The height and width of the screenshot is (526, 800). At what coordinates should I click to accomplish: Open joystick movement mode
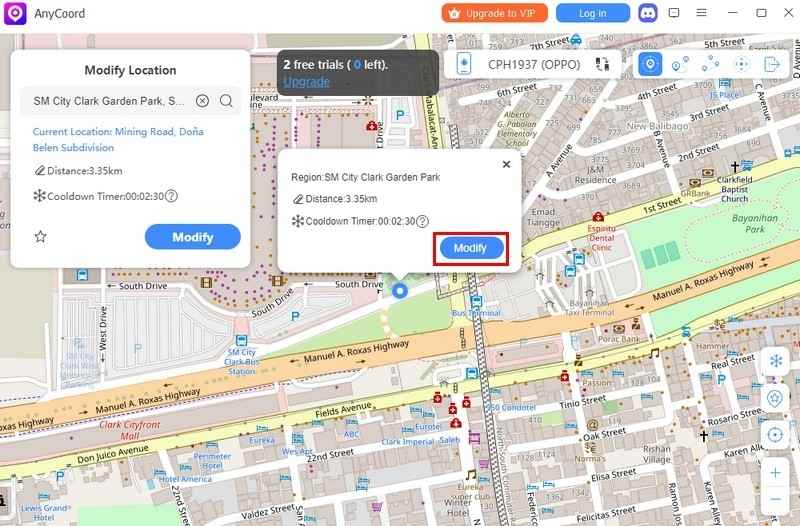coord(741,64)
